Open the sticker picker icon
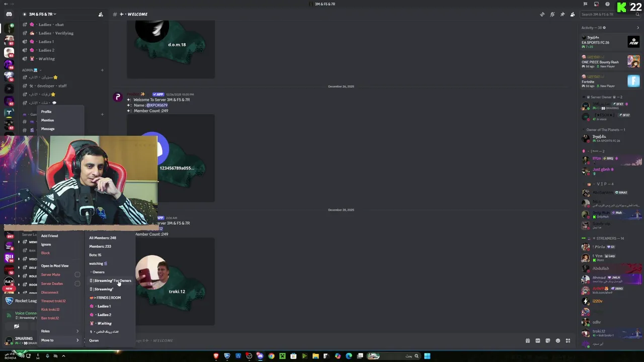The width and height of the screenshot is (644, 362). tap(547, 340)
